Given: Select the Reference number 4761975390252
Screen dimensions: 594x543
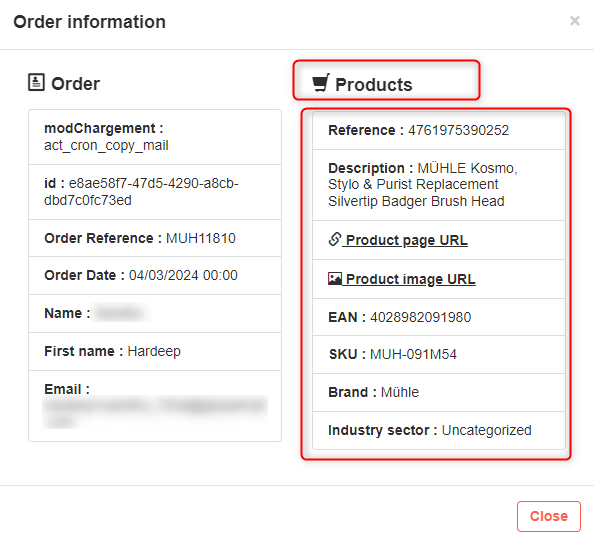Looking at the screenshot, I should tap(458, 130).
